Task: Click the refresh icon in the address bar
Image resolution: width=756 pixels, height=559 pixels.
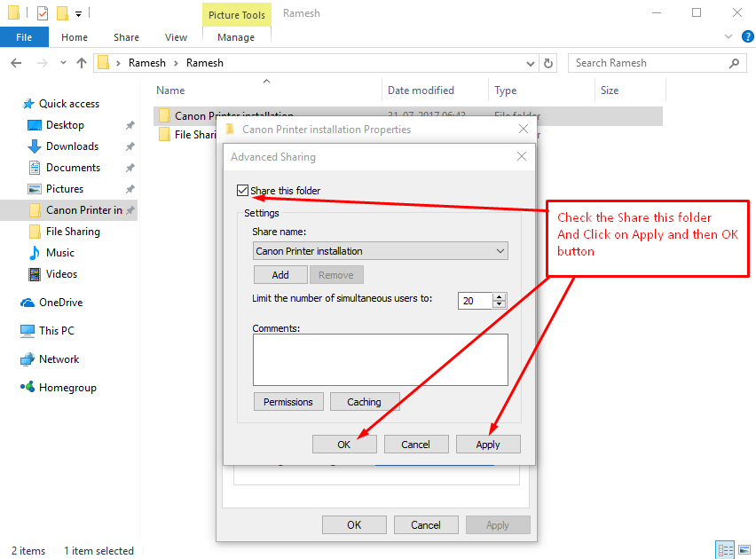Action: (548, 63)
